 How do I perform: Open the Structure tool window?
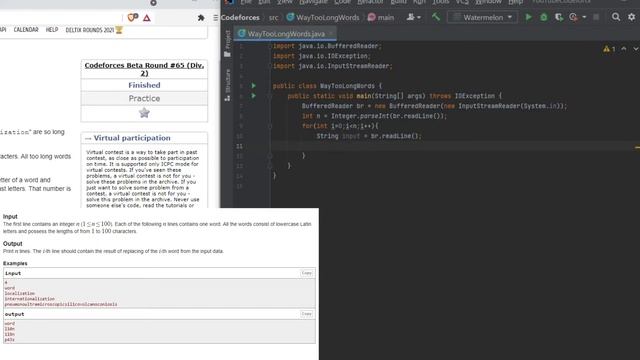pos(227,85)
